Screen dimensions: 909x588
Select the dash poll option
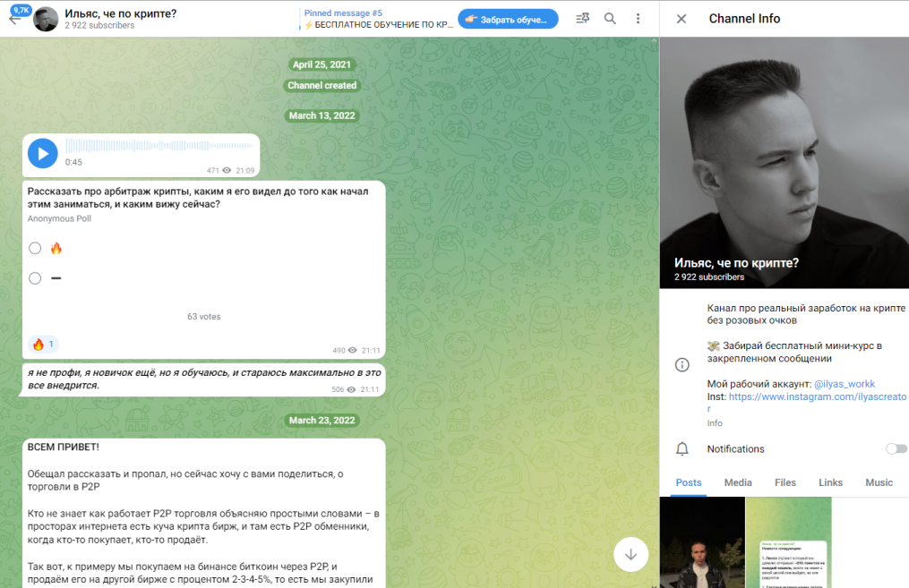[x=35, y=278]
